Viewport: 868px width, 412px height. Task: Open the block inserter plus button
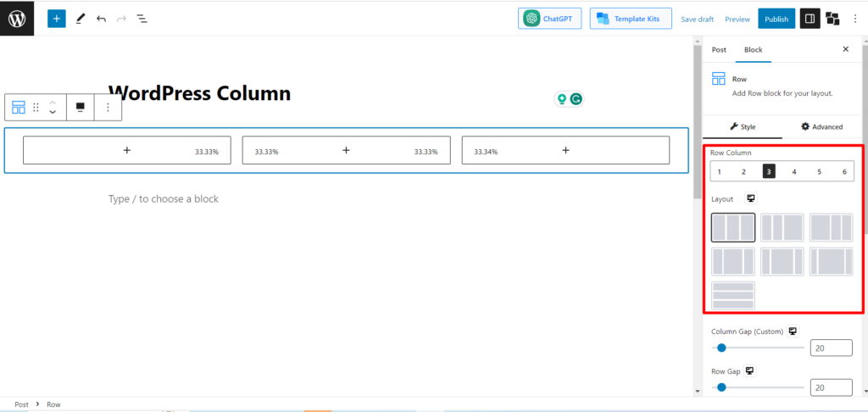tap(57, 19)
